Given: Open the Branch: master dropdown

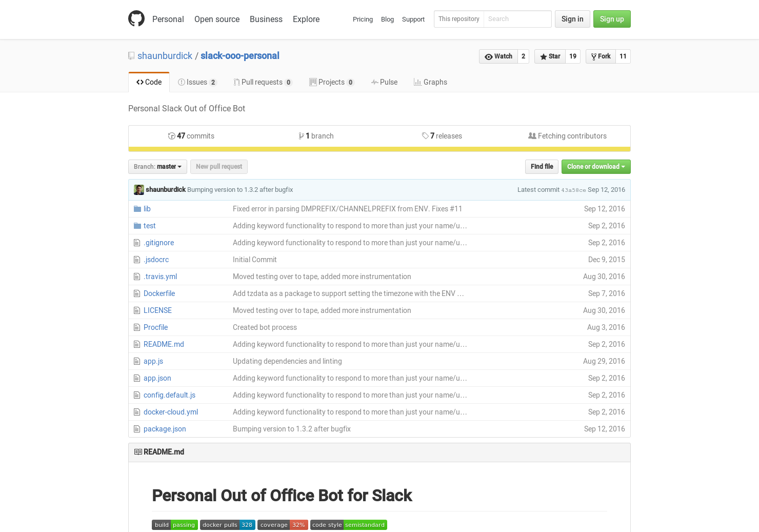Looking at the screenshot, I should [157, 166].
